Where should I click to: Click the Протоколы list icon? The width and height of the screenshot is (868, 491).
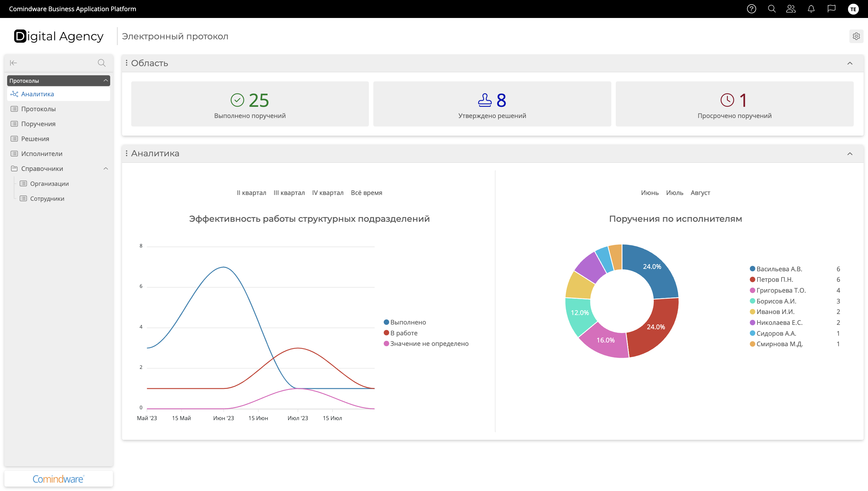(14, 109)
